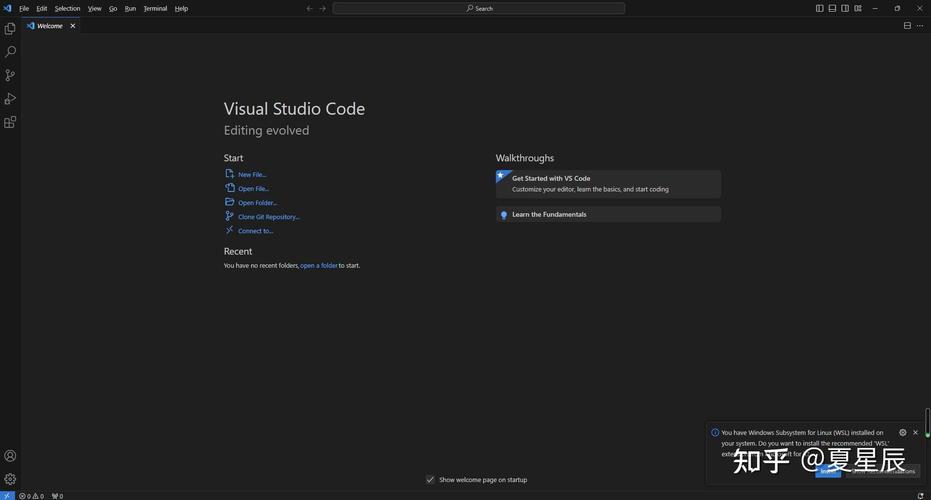Open the Selection menu
931x500 pixels.
coord(68,8)
